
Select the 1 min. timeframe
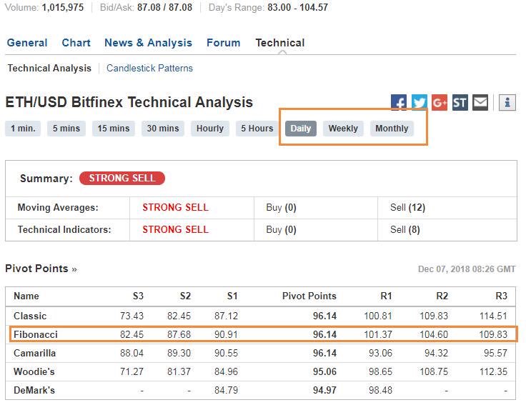23,129
